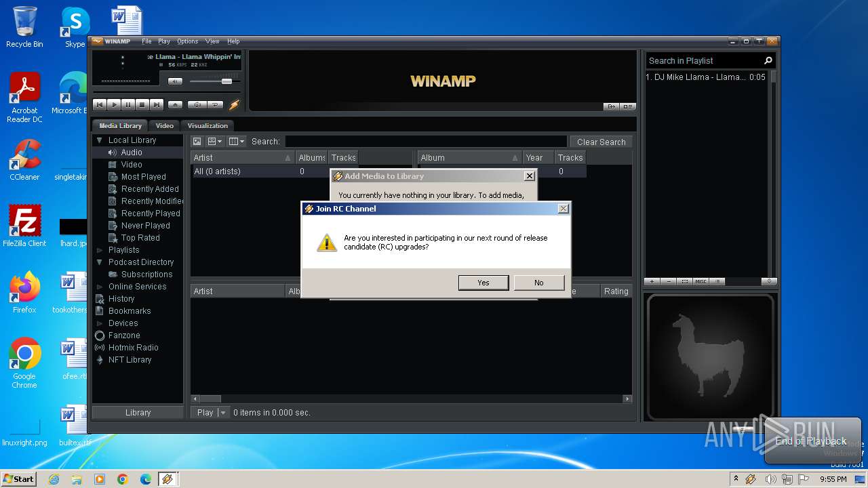Toggle shuffle playback mode
Viewport: 868px width, 488px height.
(x=197, y=105)
